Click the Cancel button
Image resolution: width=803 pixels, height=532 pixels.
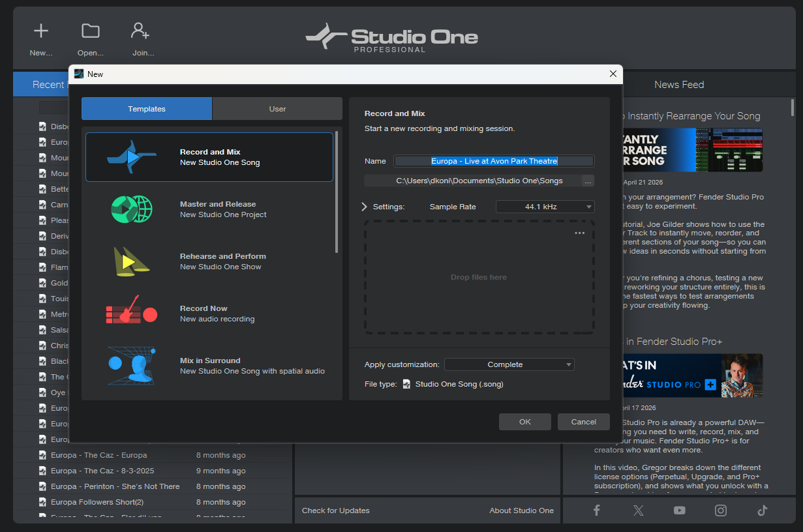(x=584, y=422)
